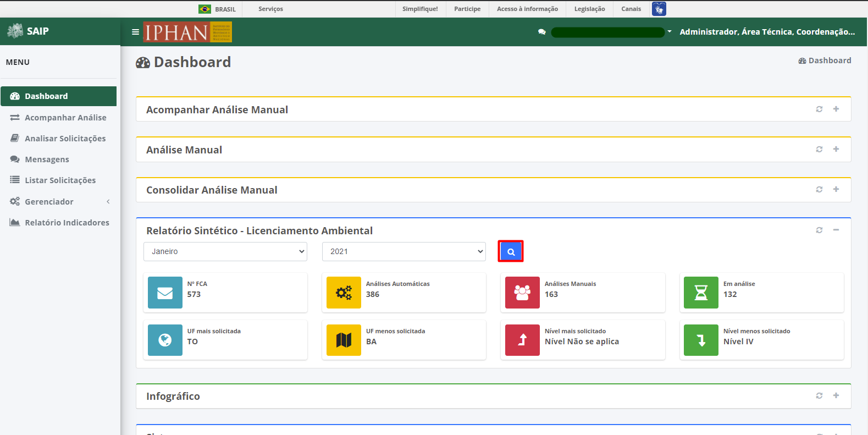Click the Administrador, Área Técnica user label
The image size is (868, 435).
(767, 32)
